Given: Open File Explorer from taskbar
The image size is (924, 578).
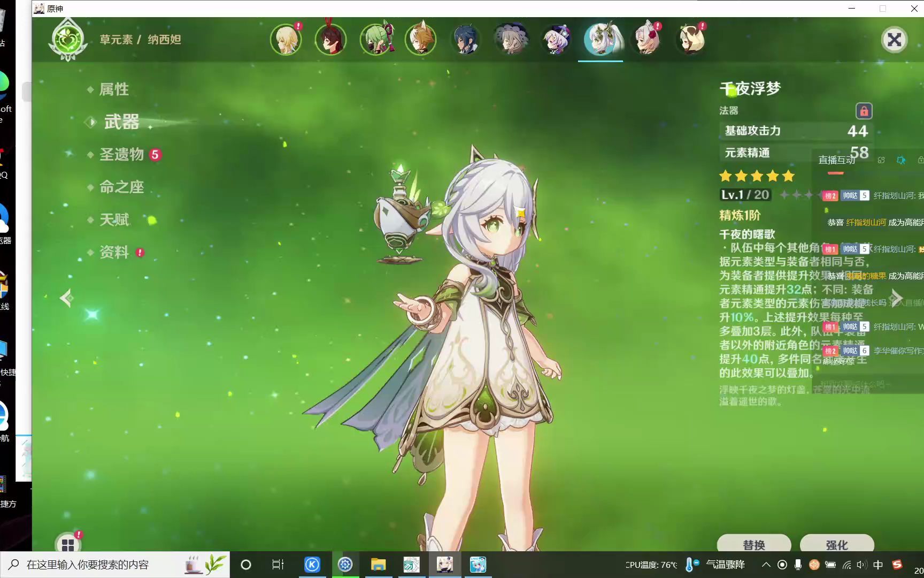Looking at the screenshot, I should tap(379, 565).
